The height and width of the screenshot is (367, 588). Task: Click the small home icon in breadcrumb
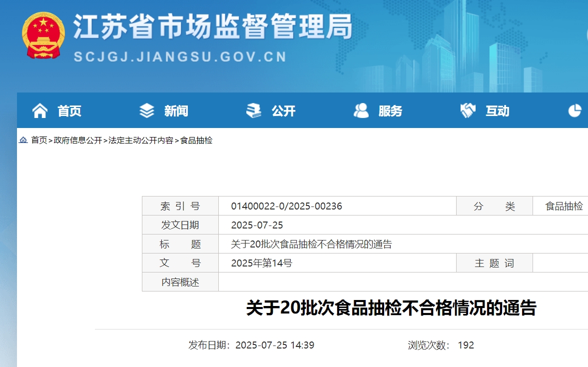(x=23, y=140)
